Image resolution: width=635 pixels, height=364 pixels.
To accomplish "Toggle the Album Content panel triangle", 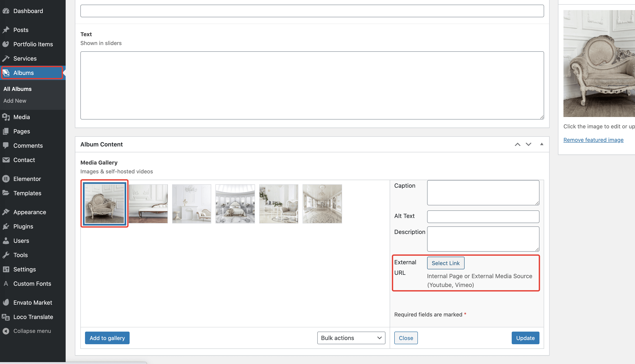I will [542, 144].
